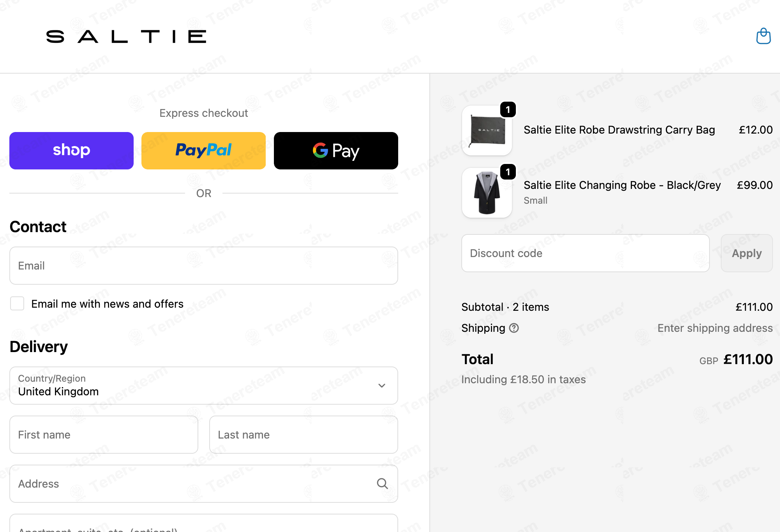The width and height of the screenshot is (780, 532).
Task: Click the Address input field
Action: (x=203, y=484)
